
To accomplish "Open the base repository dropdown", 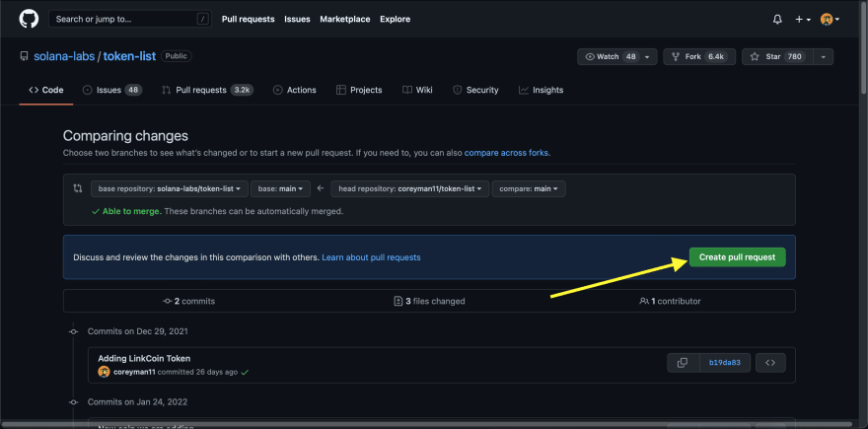I will coord(170,188).
